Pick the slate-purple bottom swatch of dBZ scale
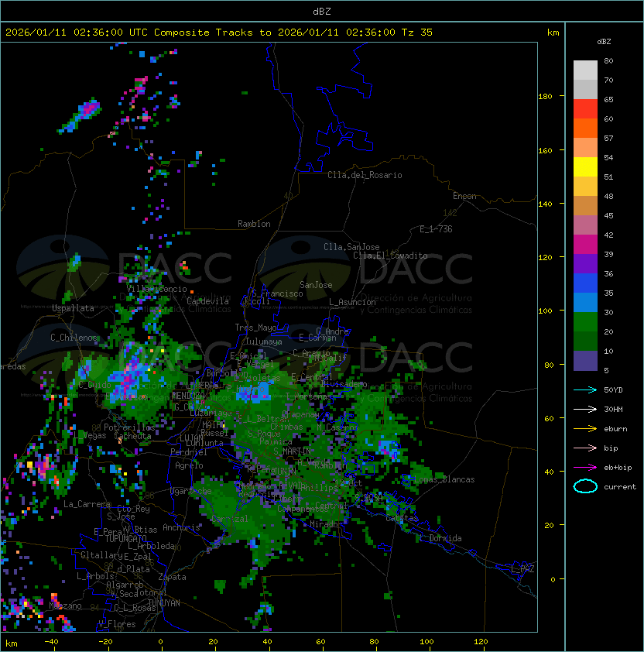Screen dimensions: 644x652 585,361
